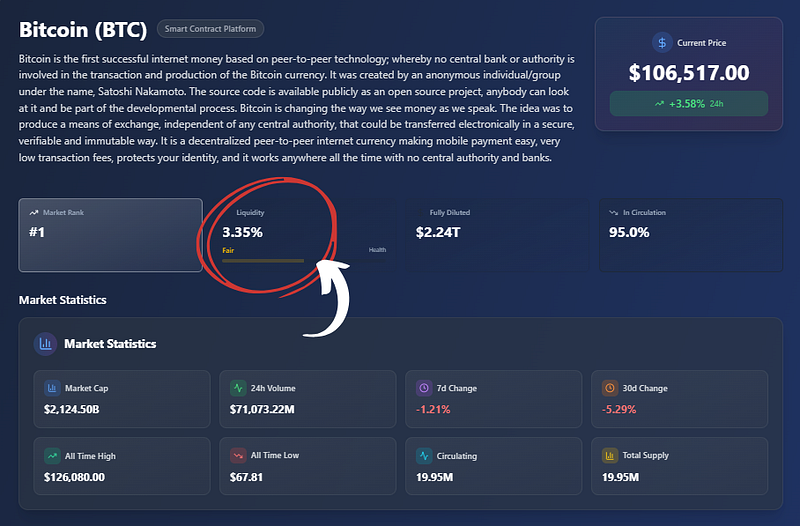800x526 pixels.
Task: Click the $106,517.00 current price value
Action: [688, 72]
